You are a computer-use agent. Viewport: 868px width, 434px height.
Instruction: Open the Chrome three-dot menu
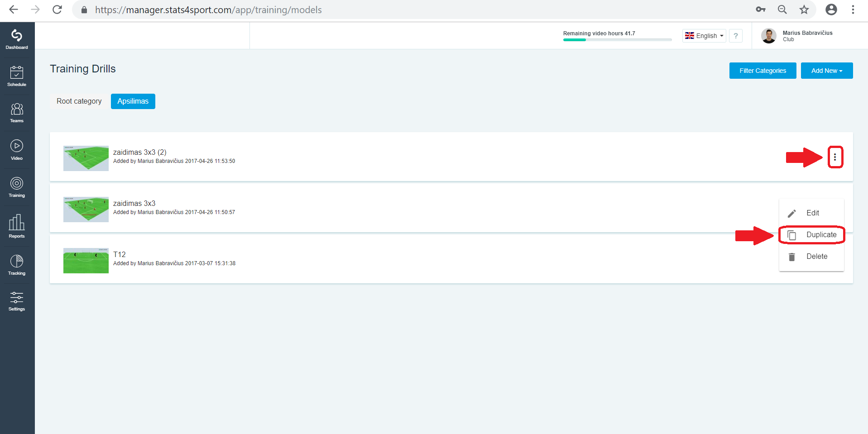tap(853, 10)
